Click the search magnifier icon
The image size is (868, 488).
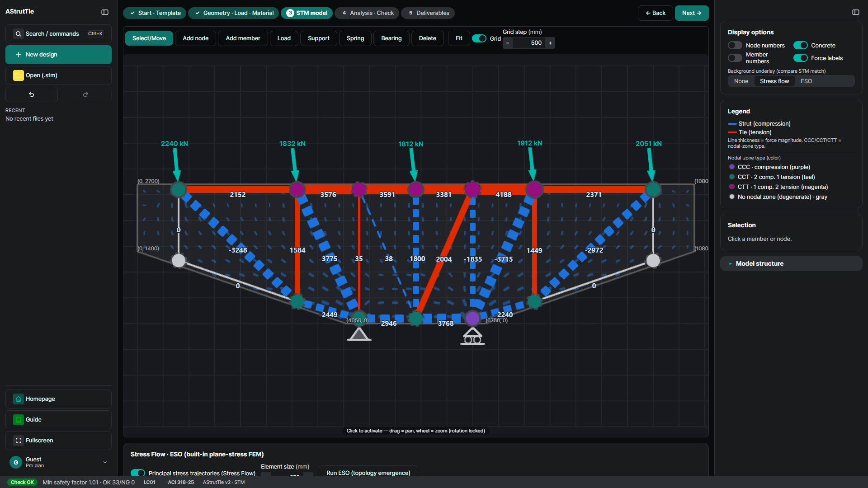pos(19,34)
